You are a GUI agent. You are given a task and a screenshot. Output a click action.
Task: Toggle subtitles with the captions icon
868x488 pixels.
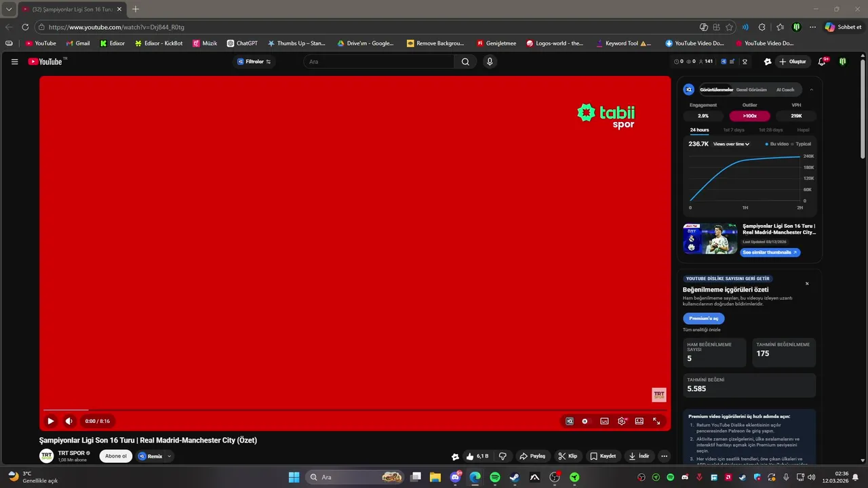604,421
